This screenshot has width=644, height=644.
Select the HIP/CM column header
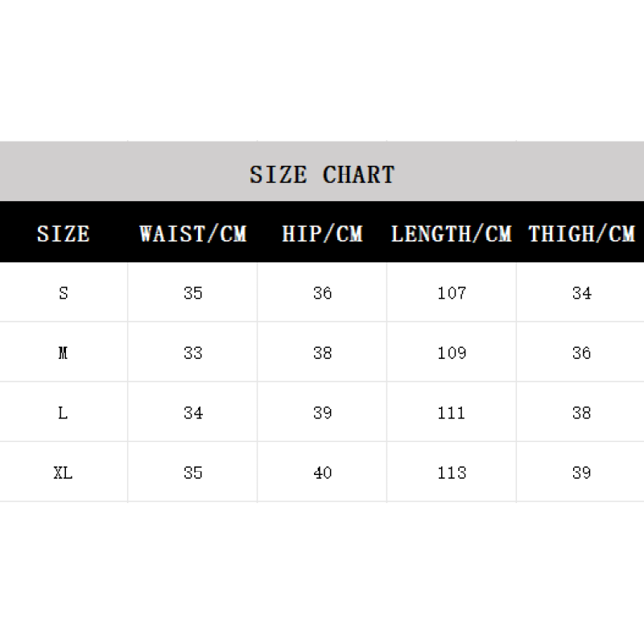[322, 233]
